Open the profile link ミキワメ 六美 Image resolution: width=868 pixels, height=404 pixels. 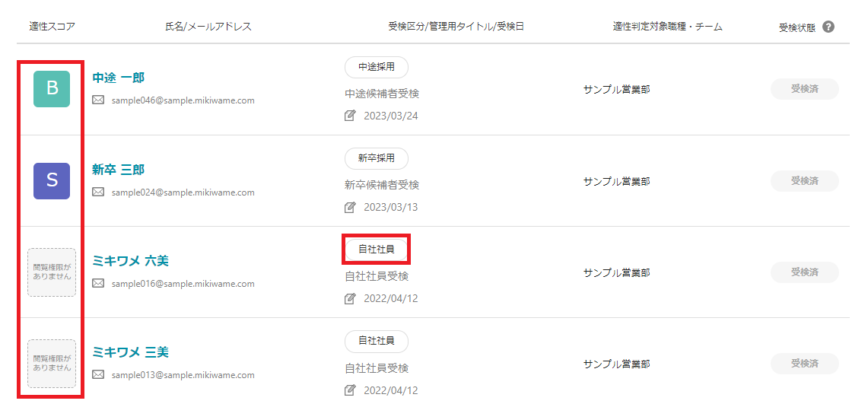tap(131, 261)
